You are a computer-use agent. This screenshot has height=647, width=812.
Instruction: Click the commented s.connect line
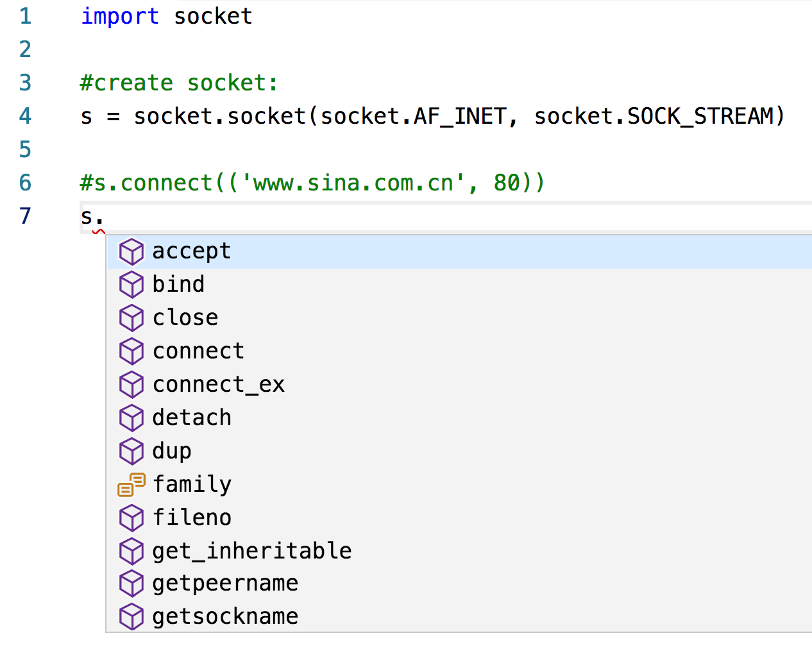[312, 183]
